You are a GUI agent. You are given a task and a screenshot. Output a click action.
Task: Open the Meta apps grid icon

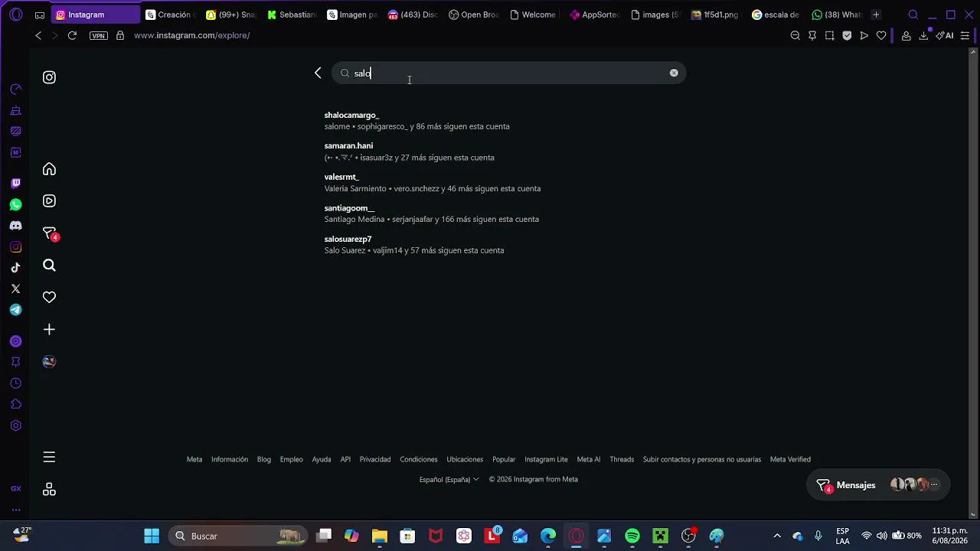coord(49,490)
